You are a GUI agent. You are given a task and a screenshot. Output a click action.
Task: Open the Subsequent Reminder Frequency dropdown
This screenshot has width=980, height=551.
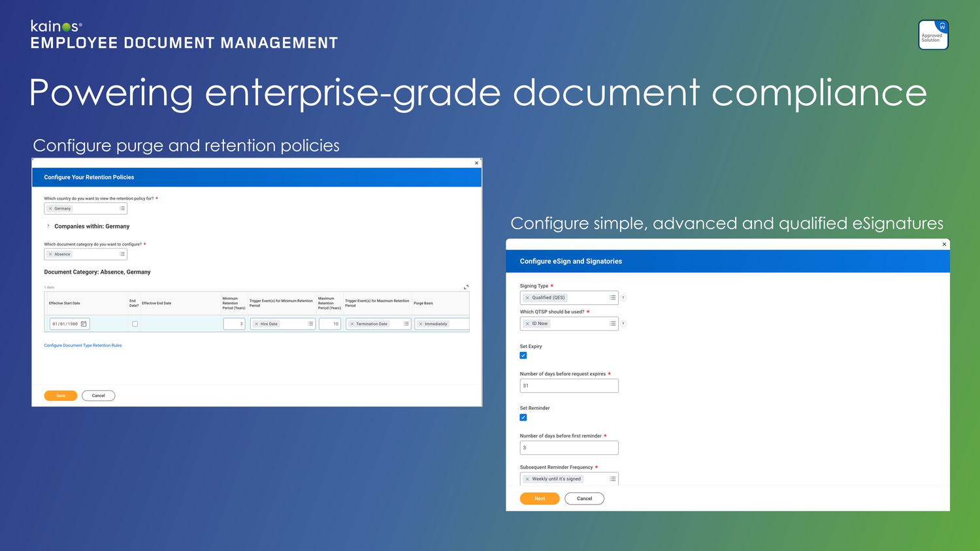click(613, 479)
